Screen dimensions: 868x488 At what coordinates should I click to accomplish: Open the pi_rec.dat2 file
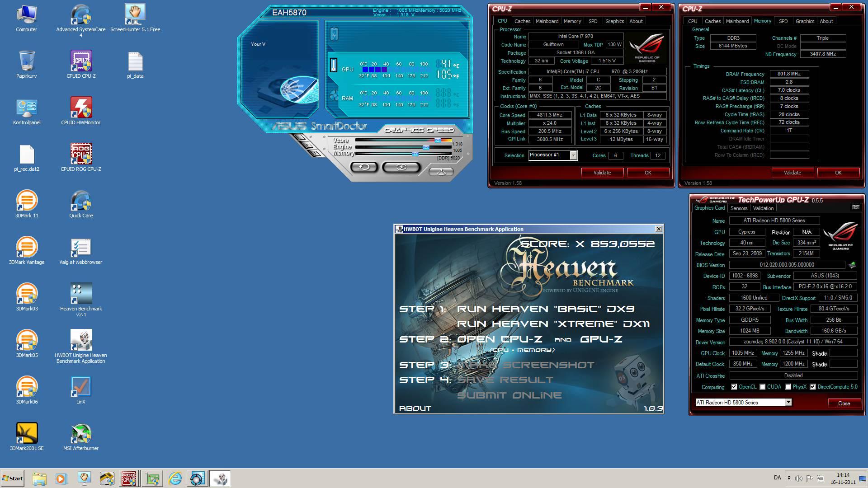point(27,158)
